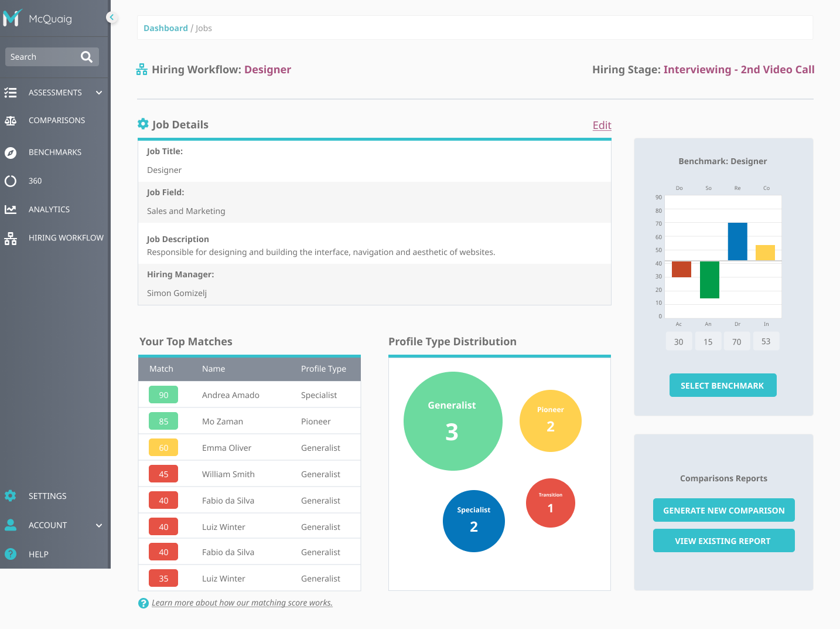The height and width of the screenshot is (629, 840).
Task: Click the Benchmarks compass icon
Action: tap(11, 152)
